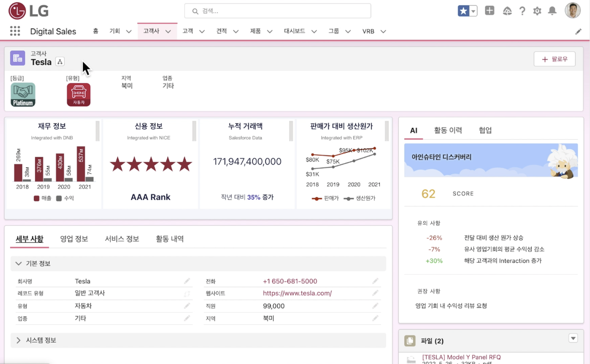This screenshot has height=364, width=590.
Task: Click the pencil icon to edit 회사명
Action: point(187,281)
